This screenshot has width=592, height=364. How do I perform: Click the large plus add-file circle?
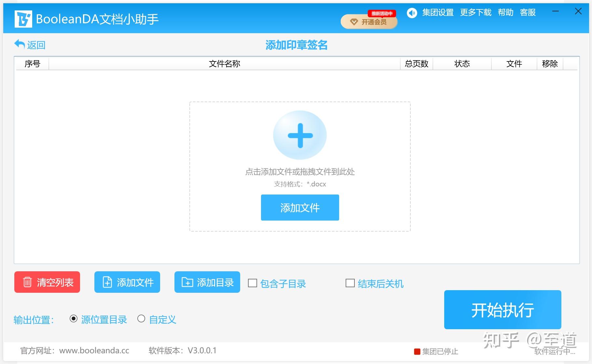300,135
